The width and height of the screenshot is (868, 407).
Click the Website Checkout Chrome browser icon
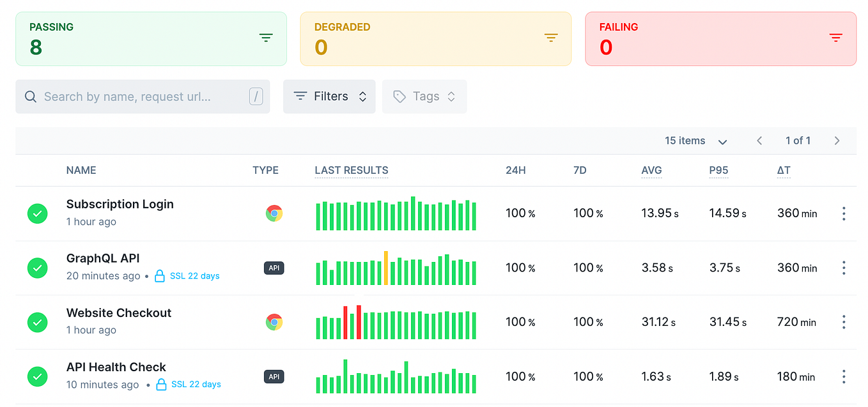pos(274,322)
